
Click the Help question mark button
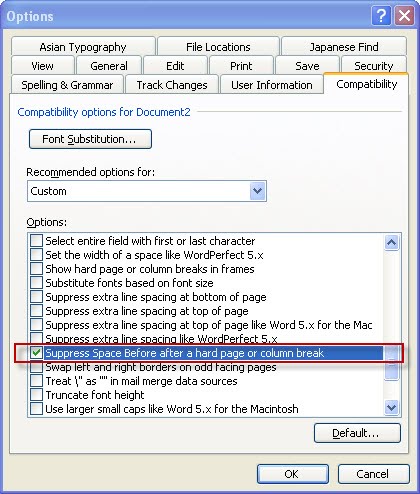pyautogui.click(x=381, y=15)
